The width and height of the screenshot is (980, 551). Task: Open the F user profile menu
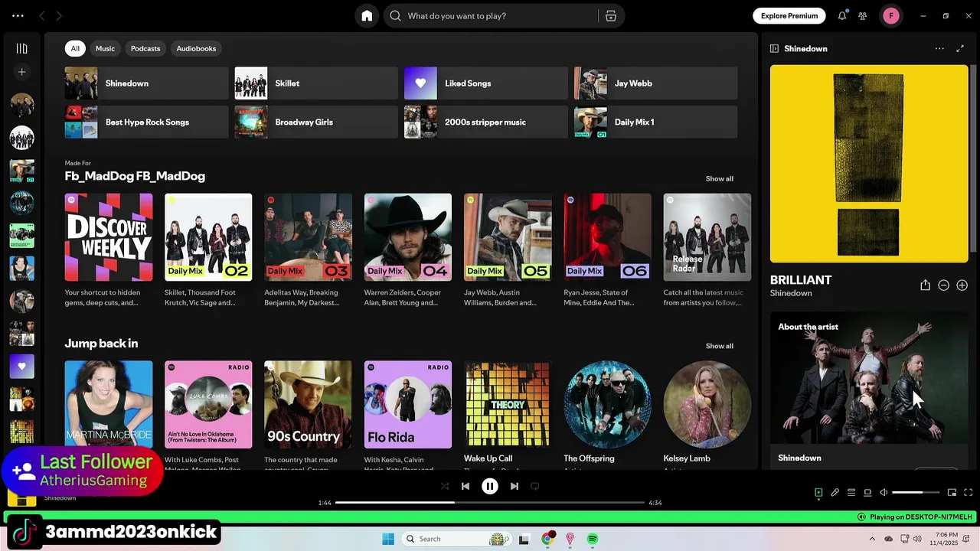point(890,15)
